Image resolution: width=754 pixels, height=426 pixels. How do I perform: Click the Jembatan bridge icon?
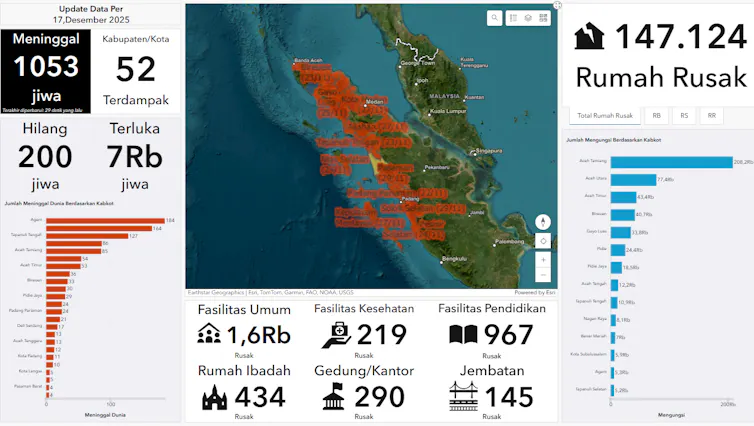tap(464, 397)
